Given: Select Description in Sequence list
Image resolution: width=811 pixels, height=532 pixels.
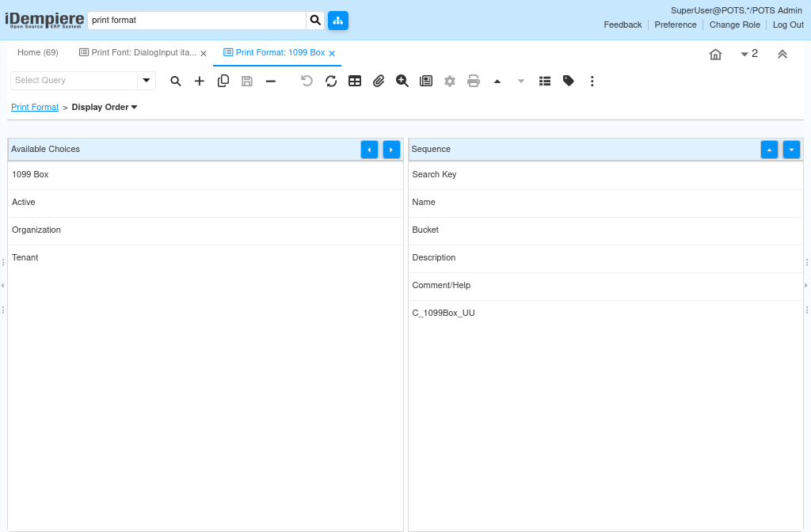Looking at the screenshot, I should (x=606, y=258).
